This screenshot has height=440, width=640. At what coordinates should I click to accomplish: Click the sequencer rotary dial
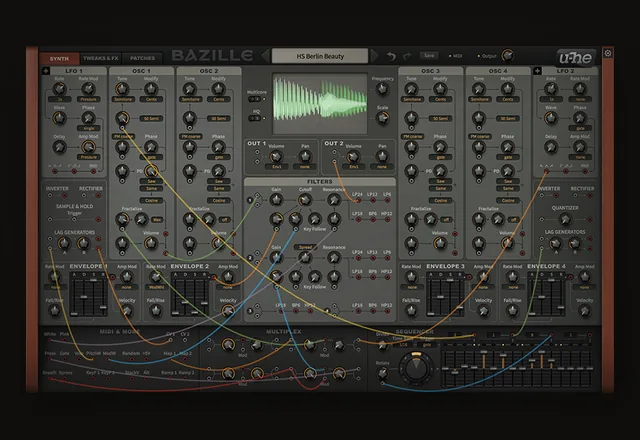coord(416,368)
